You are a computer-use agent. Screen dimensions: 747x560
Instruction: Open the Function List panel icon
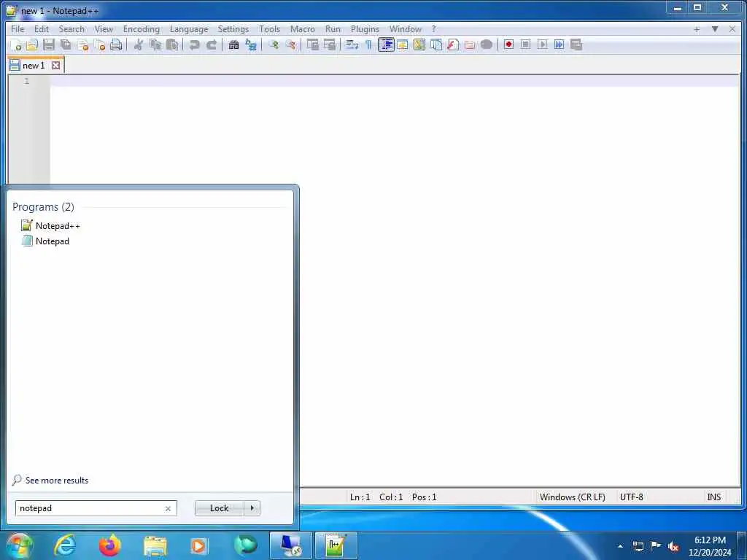pyautogui.click(x=453, y=44)
